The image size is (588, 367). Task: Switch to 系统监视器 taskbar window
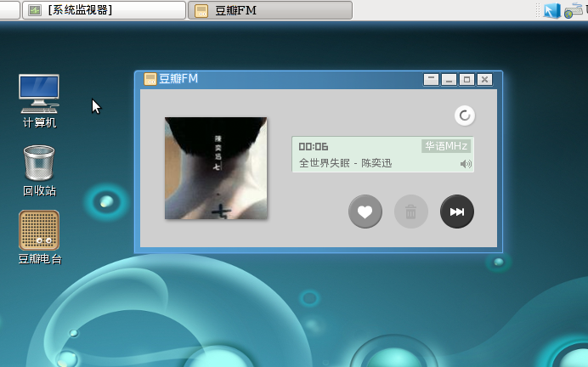pos(104,10)
